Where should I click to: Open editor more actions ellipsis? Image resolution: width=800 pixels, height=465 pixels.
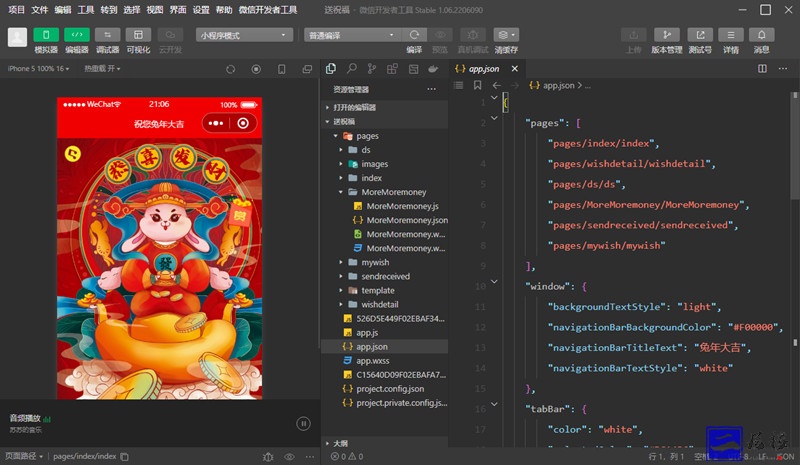[783, 68]
